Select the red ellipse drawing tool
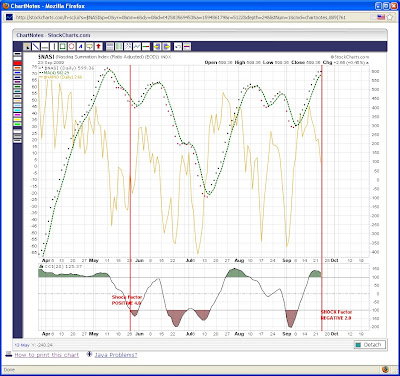400x376 pixels. click(x=71, y=46)
